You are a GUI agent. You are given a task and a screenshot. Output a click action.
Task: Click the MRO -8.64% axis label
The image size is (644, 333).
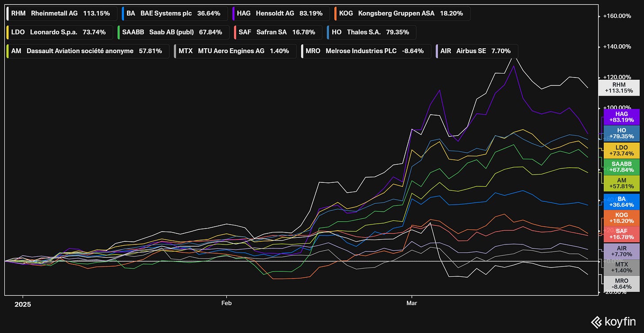(621, 284)
